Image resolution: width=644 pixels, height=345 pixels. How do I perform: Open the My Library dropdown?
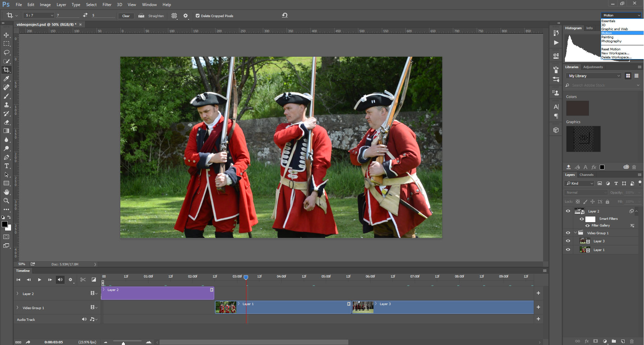tap(594, 76)
